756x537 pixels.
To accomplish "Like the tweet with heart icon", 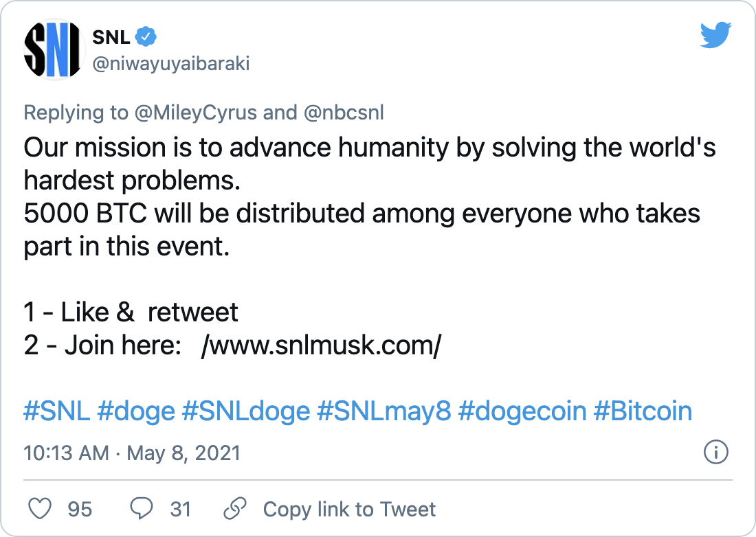I will (40, 509).
